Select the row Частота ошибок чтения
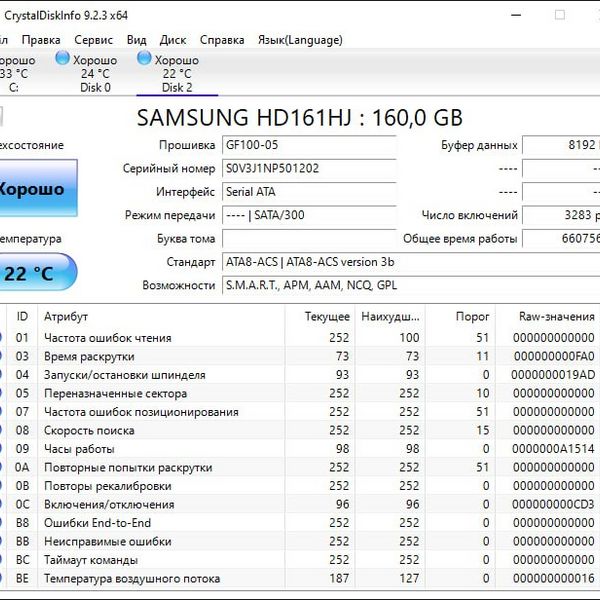 pos(300,338)
